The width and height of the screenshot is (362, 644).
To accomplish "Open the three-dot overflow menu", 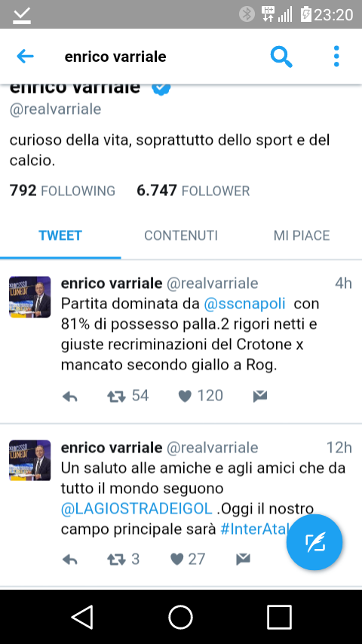I will [x=336, y=57].
